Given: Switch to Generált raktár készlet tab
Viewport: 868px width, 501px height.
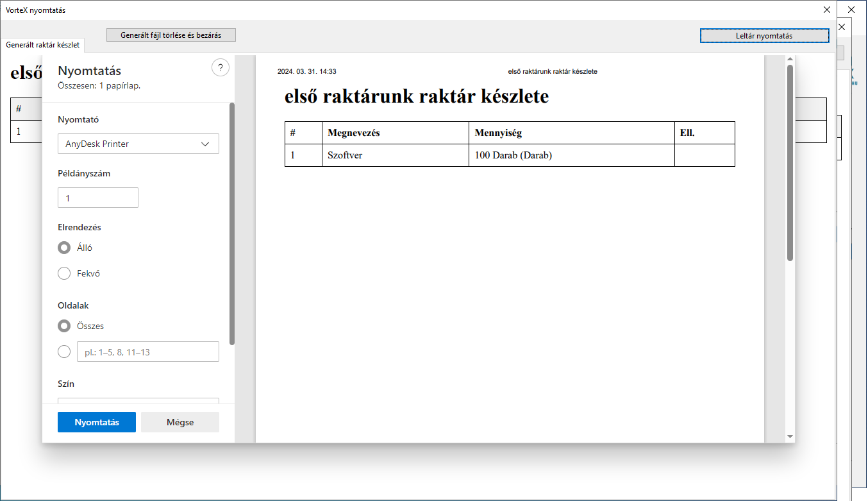Looking at the screenshot, I should pos(42,46).
